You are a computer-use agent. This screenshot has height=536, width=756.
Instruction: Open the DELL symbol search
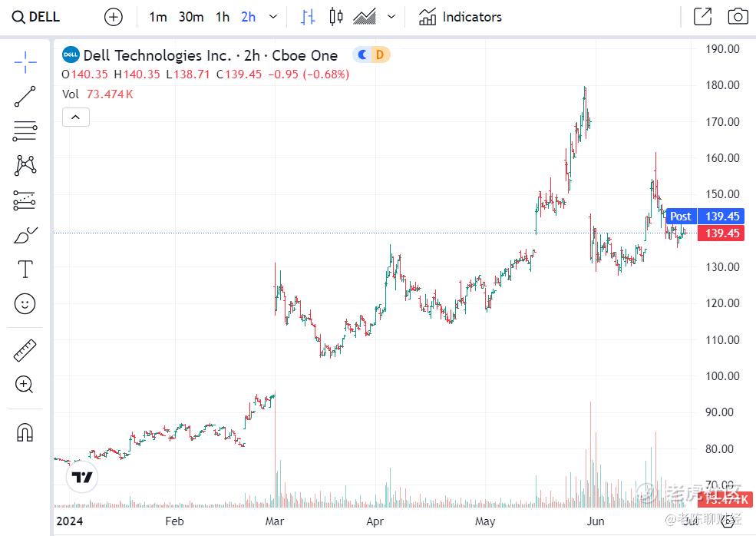[x=35, y=17]
